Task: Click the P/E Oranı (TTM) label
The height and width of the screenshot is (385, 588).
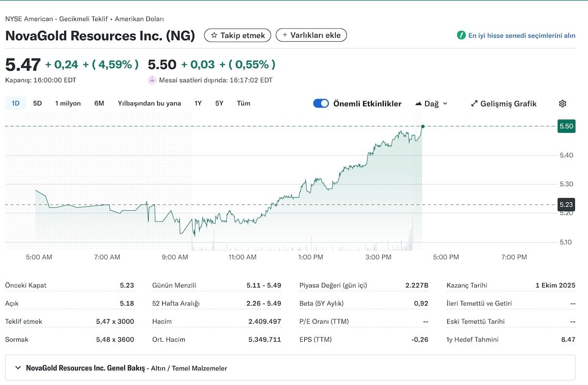Action: (x=324, y=321)
